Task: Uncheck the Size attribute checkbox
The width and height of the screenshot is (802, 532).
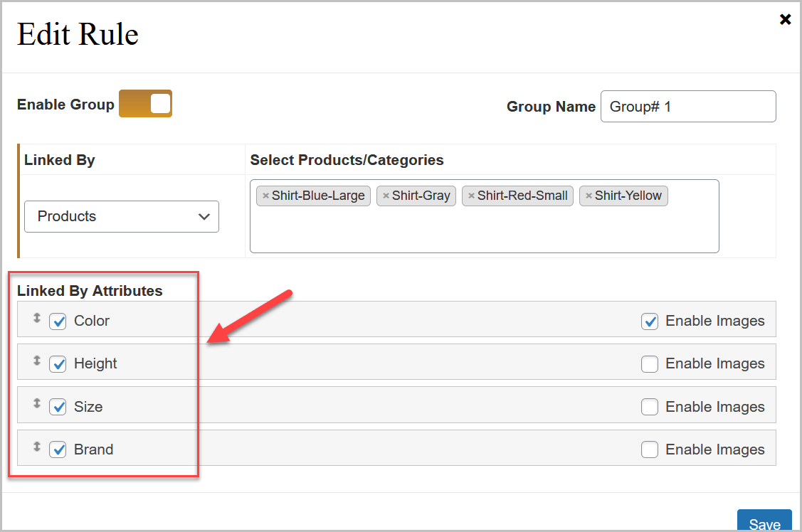Action: [58, 407]
